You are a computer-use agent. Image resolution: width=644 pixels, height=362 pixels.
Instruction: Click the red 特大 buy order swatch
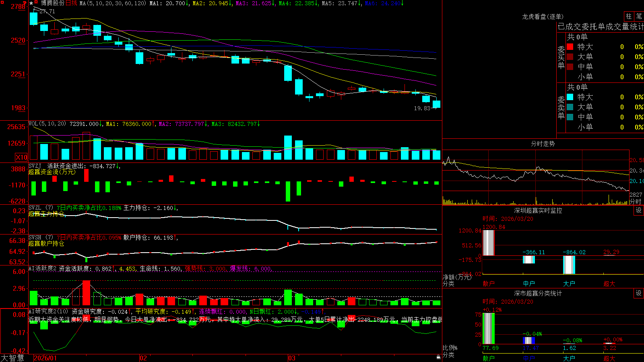[570, 47]
